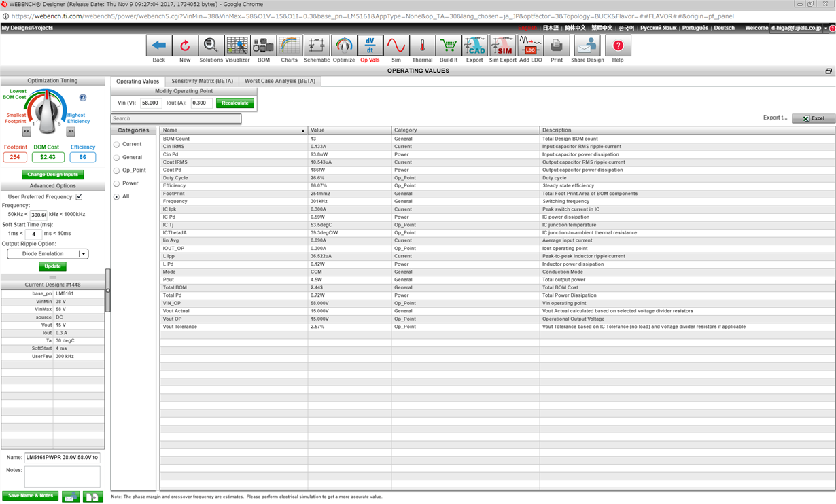This screenshot has height=504, width=836.
Task: Open the Solutions magnifier icon
Action: click(211, 46)
